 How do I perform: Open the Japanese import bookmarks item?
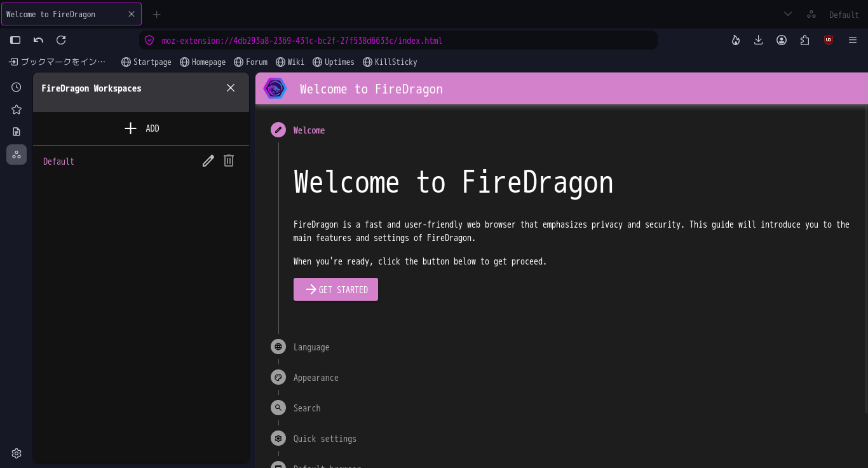pyautogui.click(x=57, y=62)
